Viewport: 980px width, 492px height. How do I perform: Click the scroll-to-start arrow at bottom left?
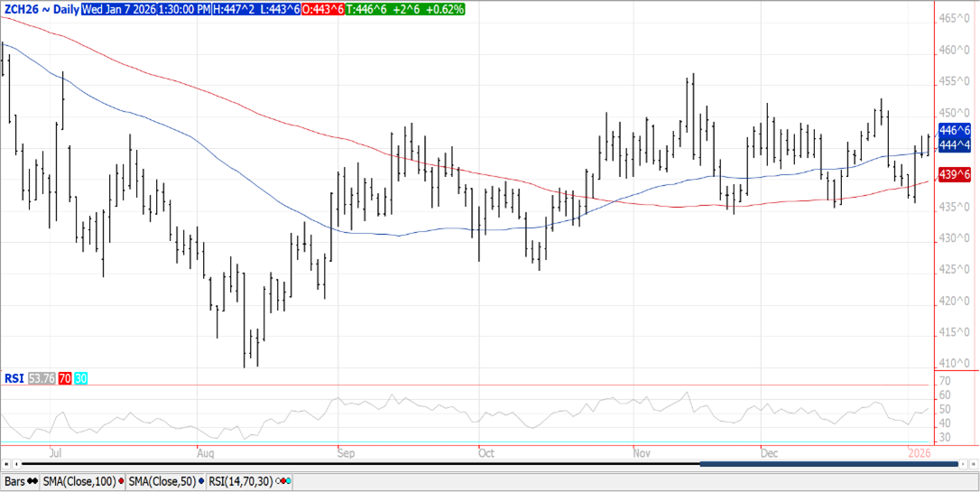(x=7, y=464)
